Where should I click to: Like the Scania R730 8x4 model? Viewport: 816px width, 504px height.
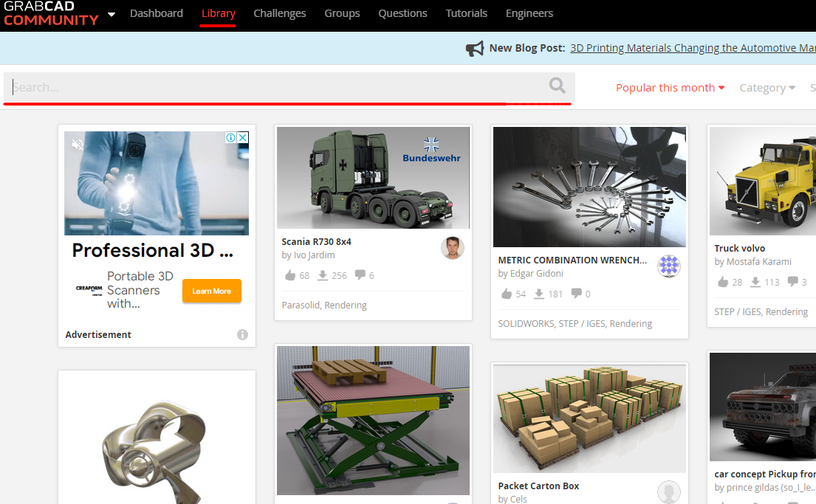290,275
